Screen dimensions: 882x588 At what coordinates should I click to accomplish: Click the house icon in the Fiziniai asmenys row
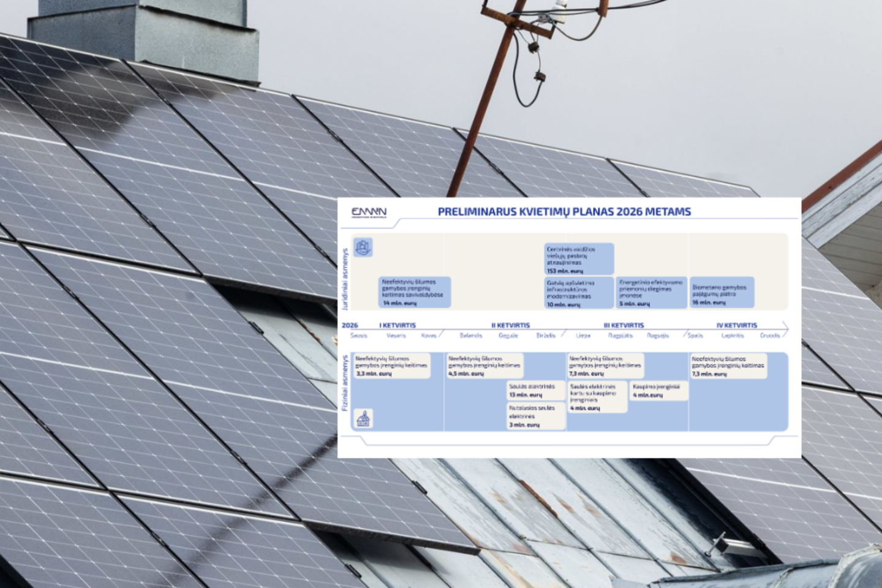click(x=364, y=418)
